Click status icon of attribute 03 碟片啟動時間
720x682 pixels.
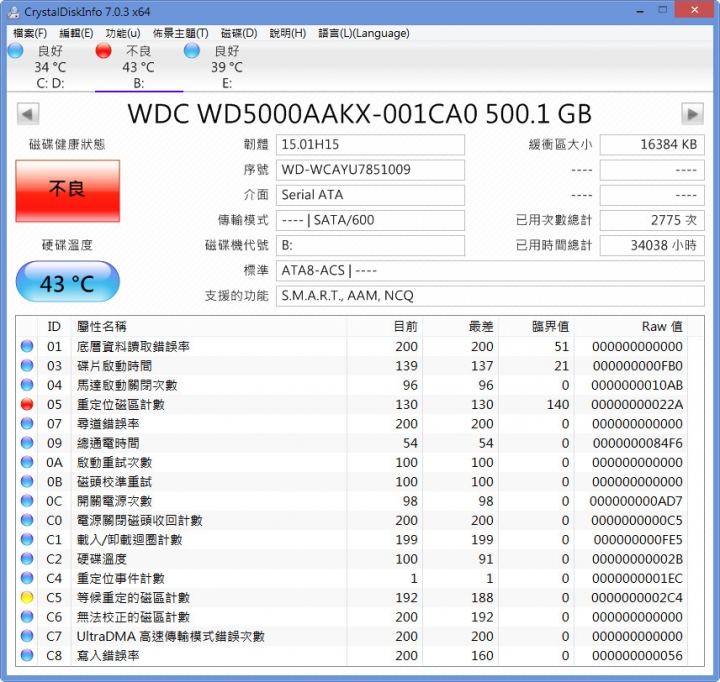click(27, 366)
